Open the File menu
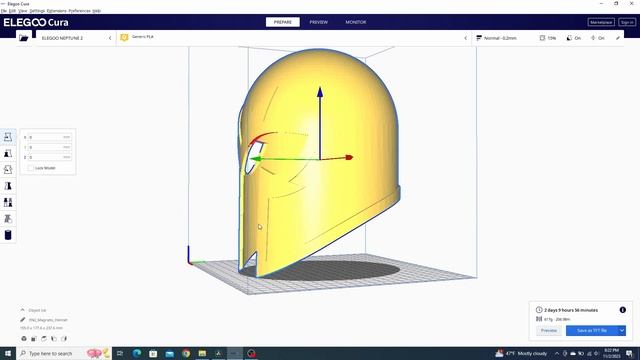The height and width of the screenshot is (360, 640). (4, 11)
